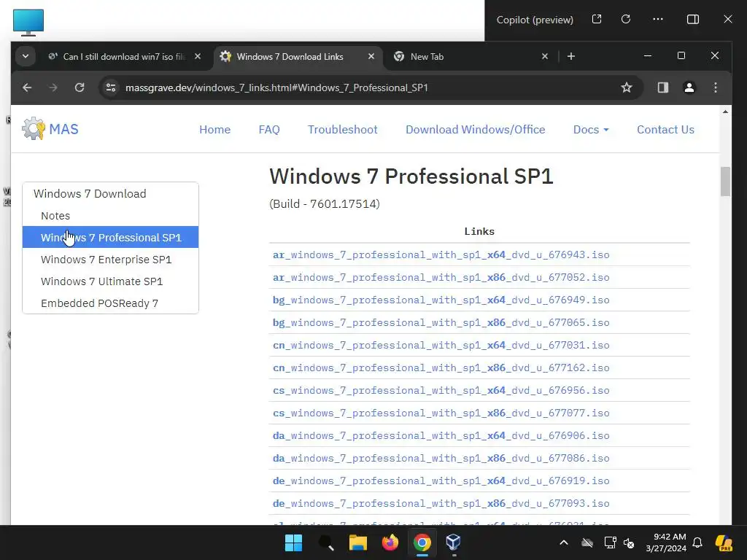Expand the Docs dropdown menu
The image size is (747, 560).
(591, 130)
